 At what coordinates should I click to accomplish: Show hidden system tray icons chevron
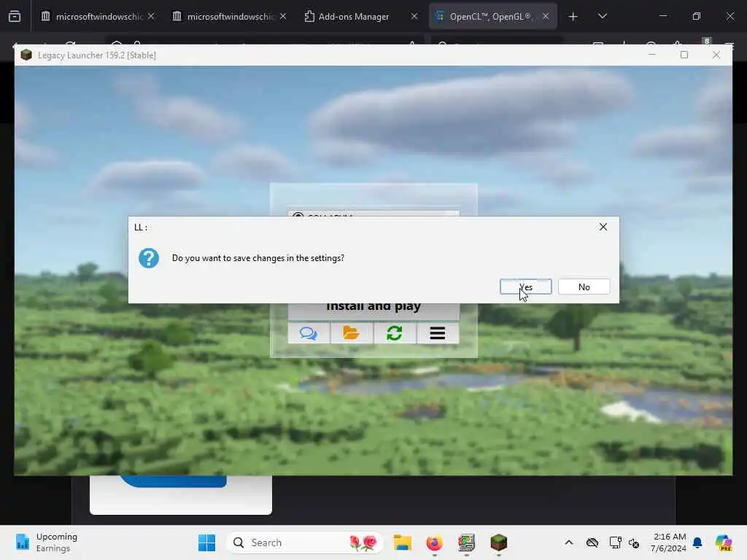click(x=569, y=542)
